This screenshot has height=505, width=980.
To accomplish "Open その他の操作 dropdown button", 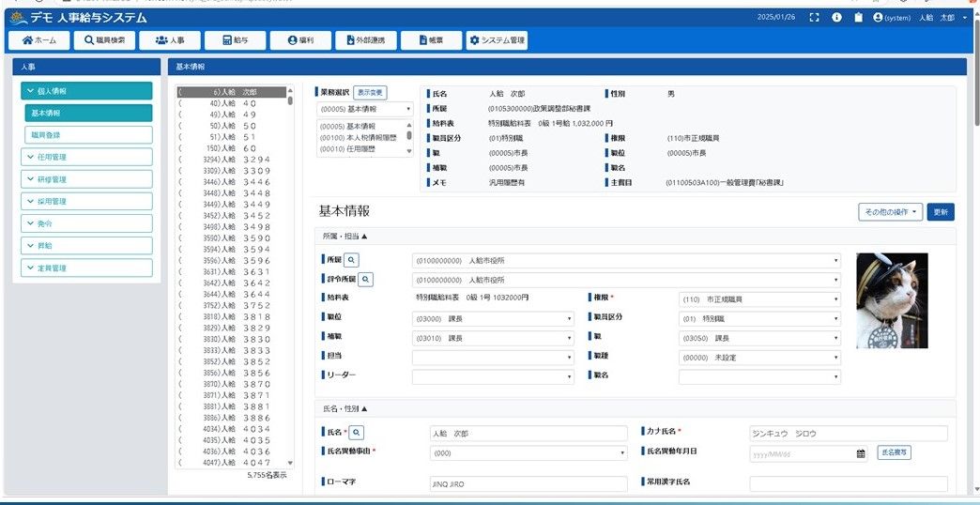I will [890, 212].
